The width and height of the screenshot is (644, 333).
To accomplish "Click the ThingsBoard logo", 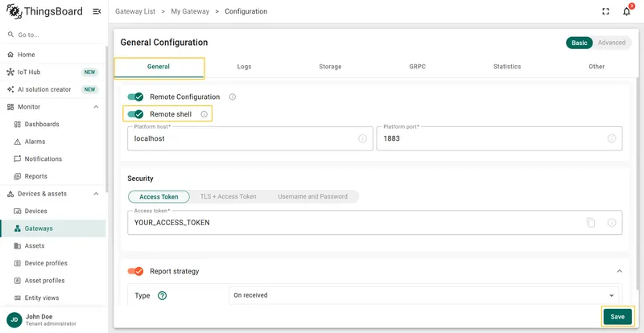I will click(x=44, y=11).
